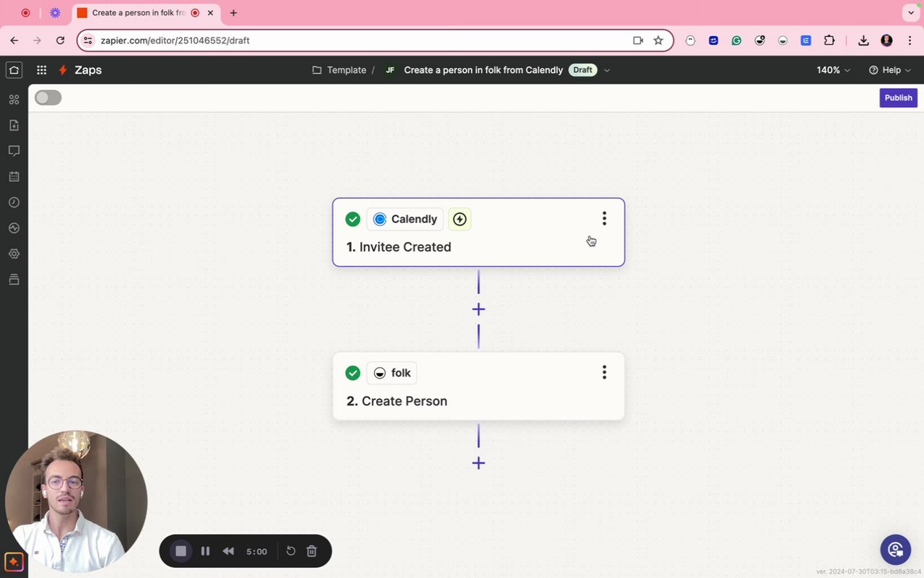Open three-dot menu on folk step
Screen dimensions: 924x578
click(604, 372)
